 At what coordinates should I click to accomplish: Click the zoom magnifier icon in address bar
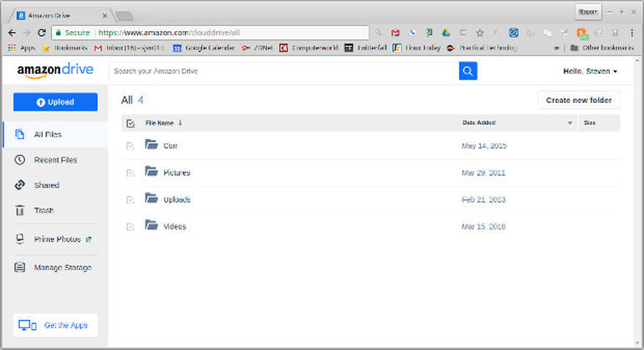[x=378, y=32]
